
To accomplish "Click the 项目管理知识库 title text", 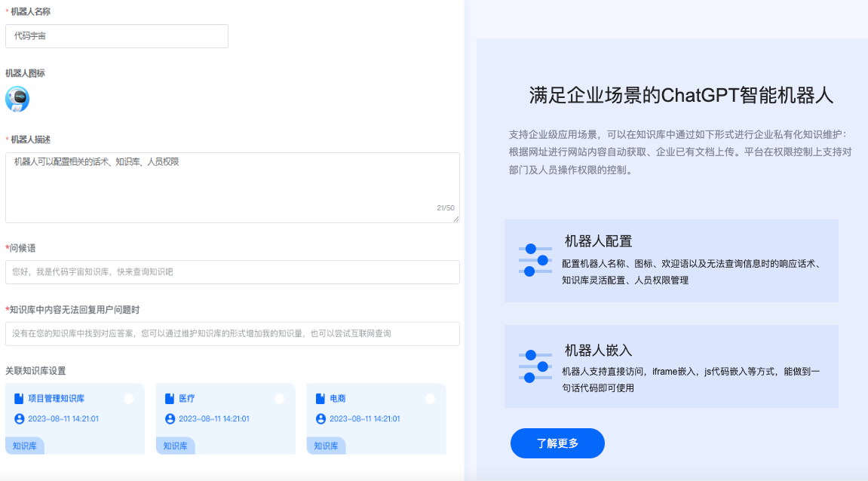I will (57, 399).
